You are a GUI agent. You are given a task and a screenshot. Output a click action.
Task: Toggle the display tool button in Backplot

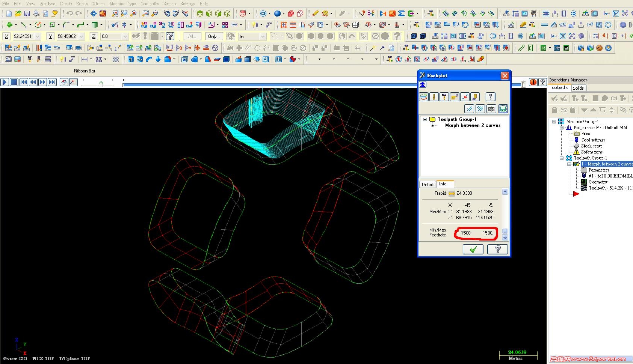pos(434,97)
